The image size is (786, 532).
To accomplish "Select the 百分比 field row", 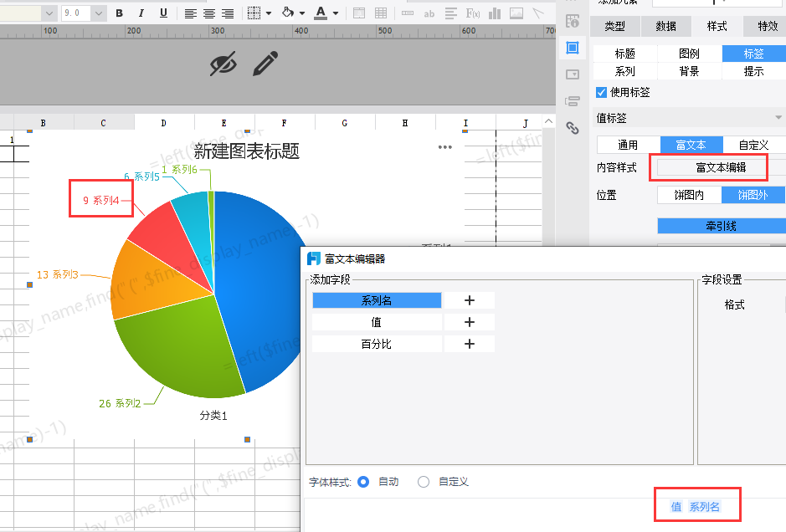I will 377,344.
